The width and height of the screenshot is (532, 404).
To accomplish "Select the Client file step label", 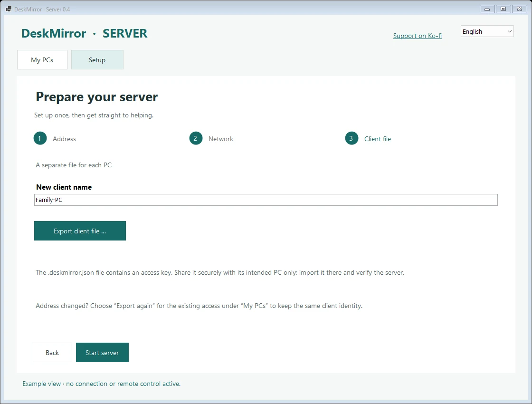I will point(378,139).
